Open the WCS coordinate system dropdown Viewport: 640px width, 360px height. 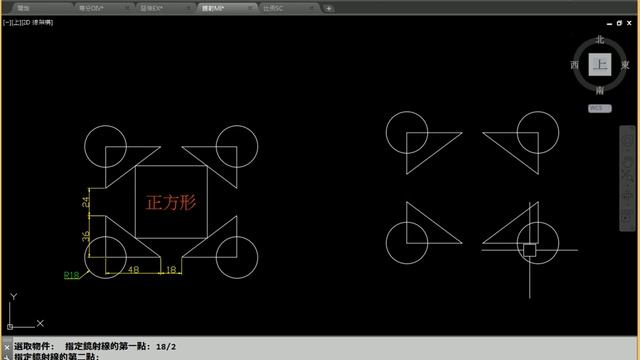pos(600,108)
